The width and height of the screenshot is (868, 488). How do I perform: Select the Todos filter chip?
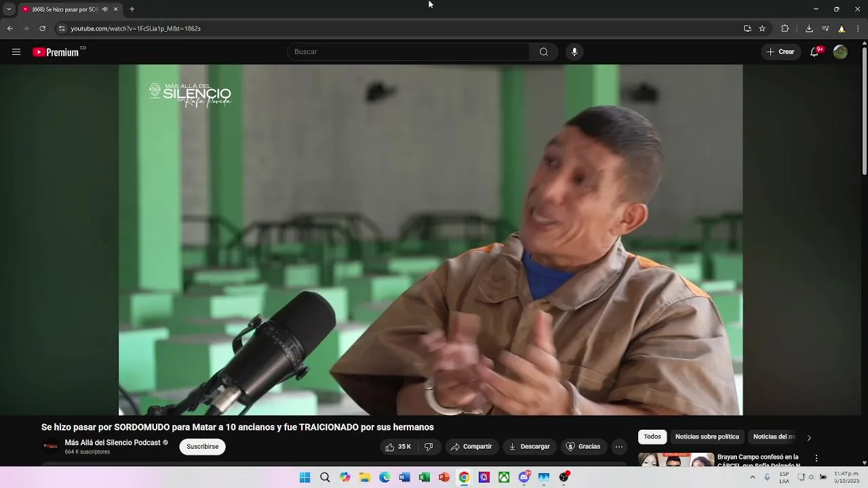click(652, 437)
